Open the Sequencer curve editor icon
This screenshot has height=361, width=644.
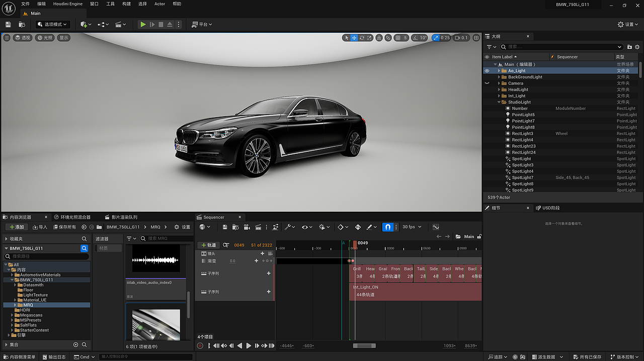tap(436, 227)
